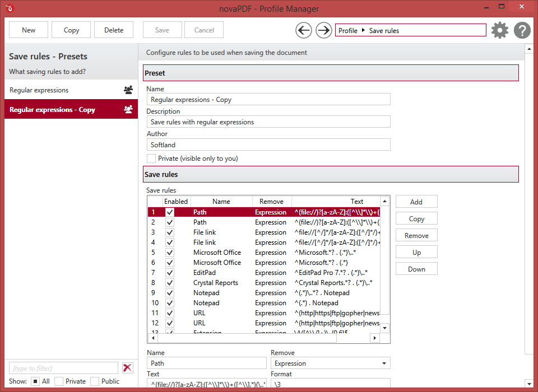
Task: Select rule 6 Microsoft Office row
Action: coord(264,263)
